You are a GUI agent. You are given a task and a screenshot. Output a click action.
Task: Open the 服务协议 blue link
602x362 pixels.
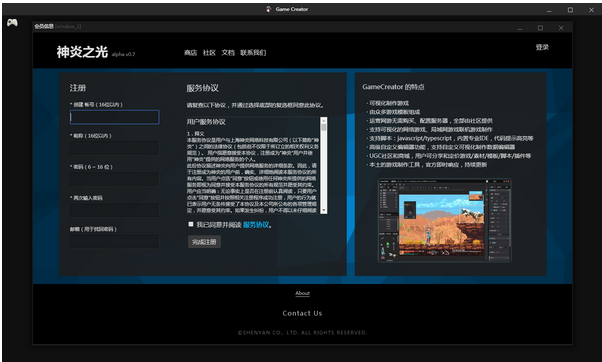pos(256,225)
